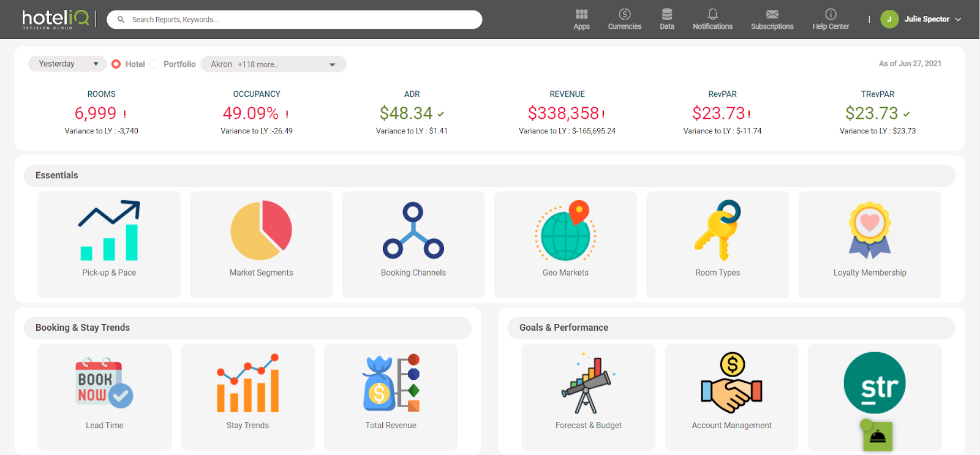Open the Booking Channels report
The width and height of the screenshot is (980, 455).
(x=413, y=244)
